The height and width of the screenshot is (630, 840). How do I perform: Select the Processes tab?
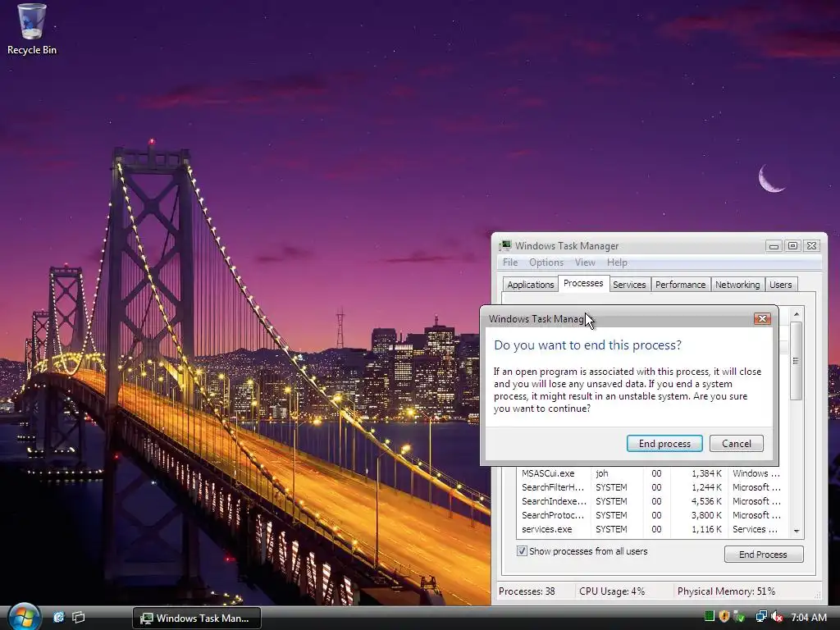(583, 283)
